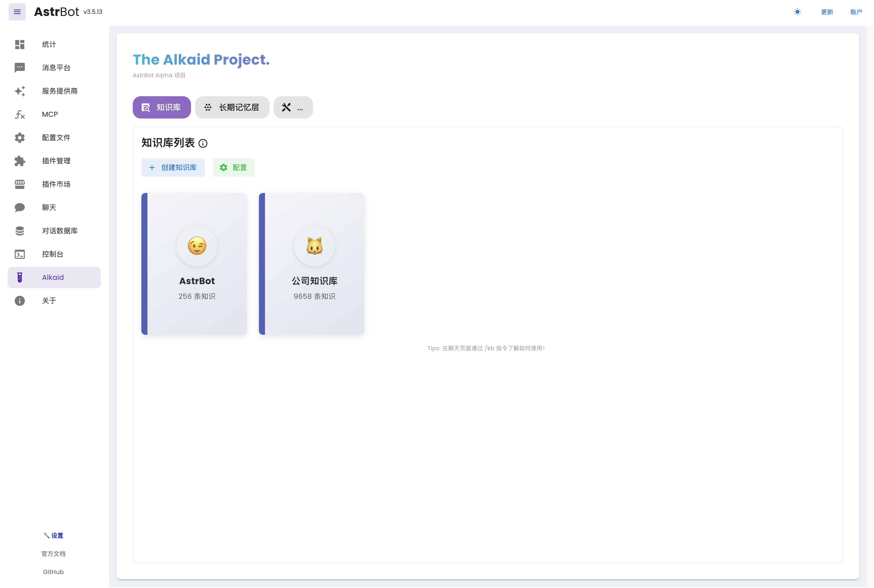Click 更新 in the top bar
The height and width of the screenshot is (588, 874).
tap(827, 12)
